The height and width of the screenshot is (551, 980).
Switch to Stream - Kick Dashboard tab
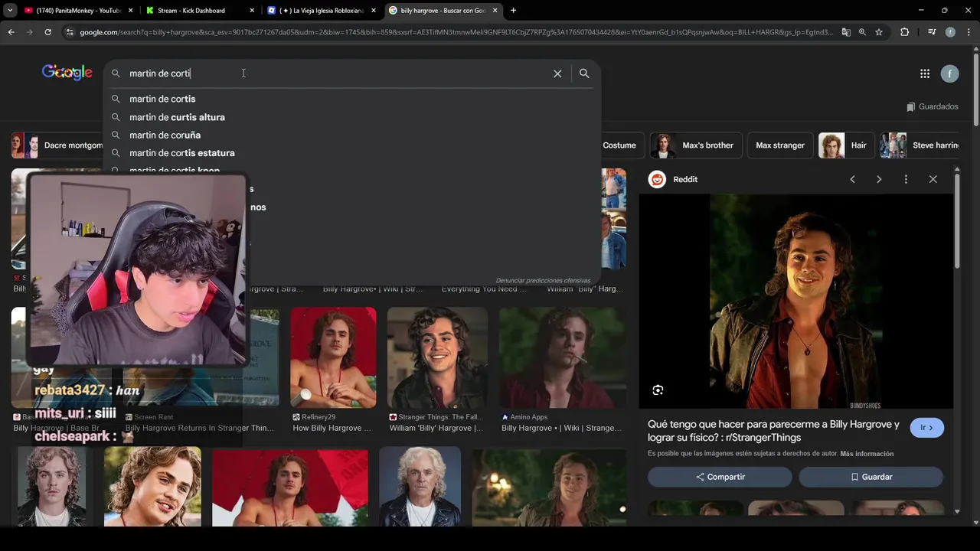193,11
